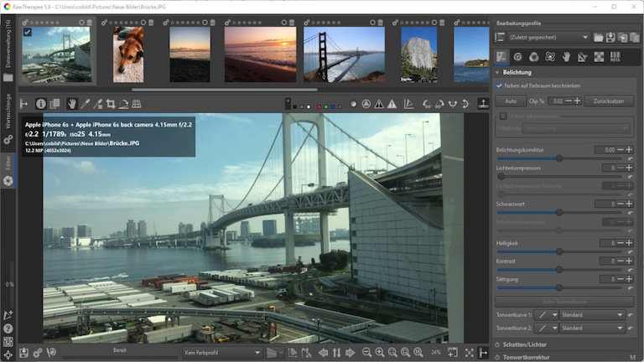The image size is (644, 362).
Task: Open the Transform tab icon
Action: tap(583, 57)
